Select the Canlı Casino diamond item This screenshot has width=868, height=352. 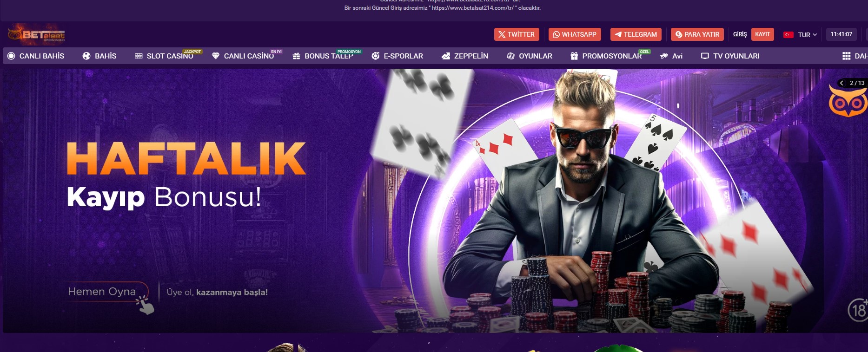(243, 56)
